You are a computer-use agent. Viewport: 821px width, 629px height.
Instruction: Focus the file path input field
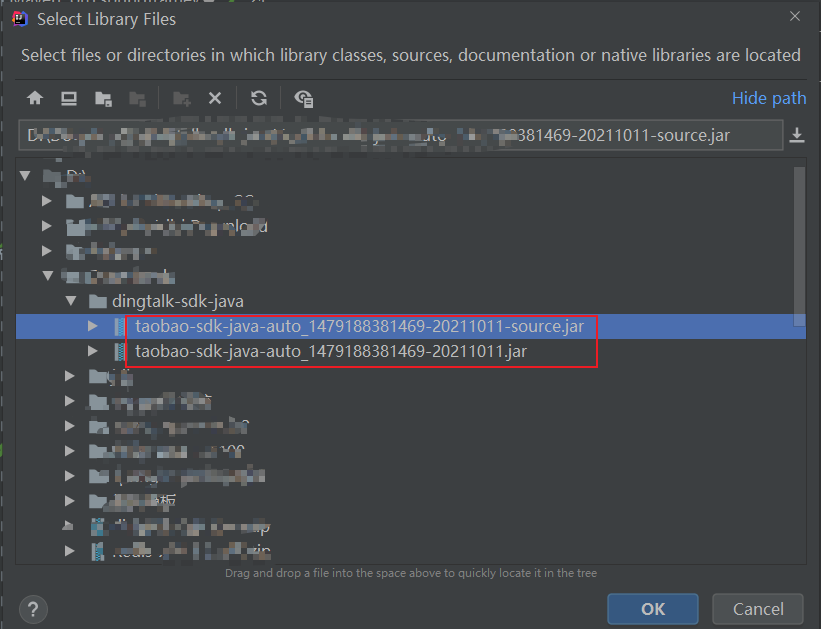401,135
